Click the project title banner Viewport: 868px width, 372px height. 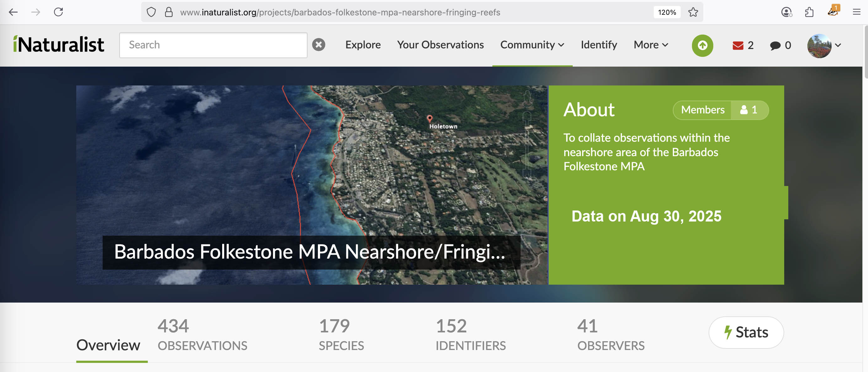tap(311, 252)
